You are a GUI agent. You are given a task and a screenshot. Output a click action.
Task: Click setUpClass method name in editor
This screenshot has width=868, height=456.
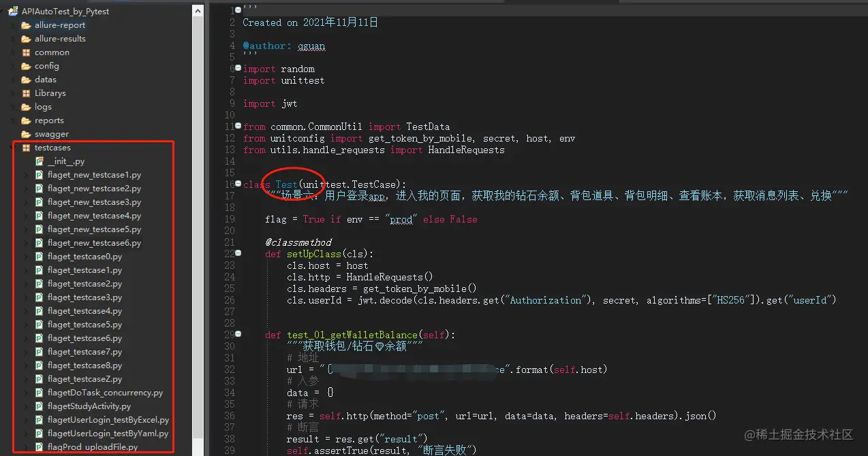pyautogui.click(x=313, y=254)
